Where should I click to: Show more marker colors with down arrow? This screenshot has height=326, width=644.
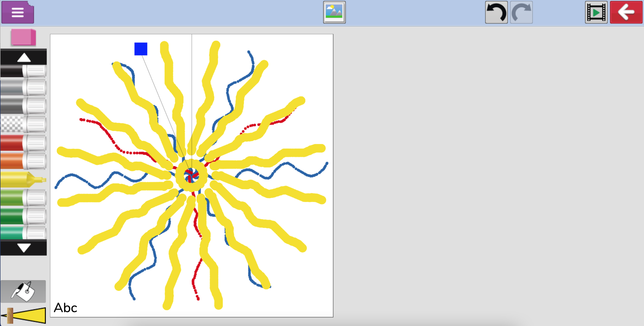[24, 248]
